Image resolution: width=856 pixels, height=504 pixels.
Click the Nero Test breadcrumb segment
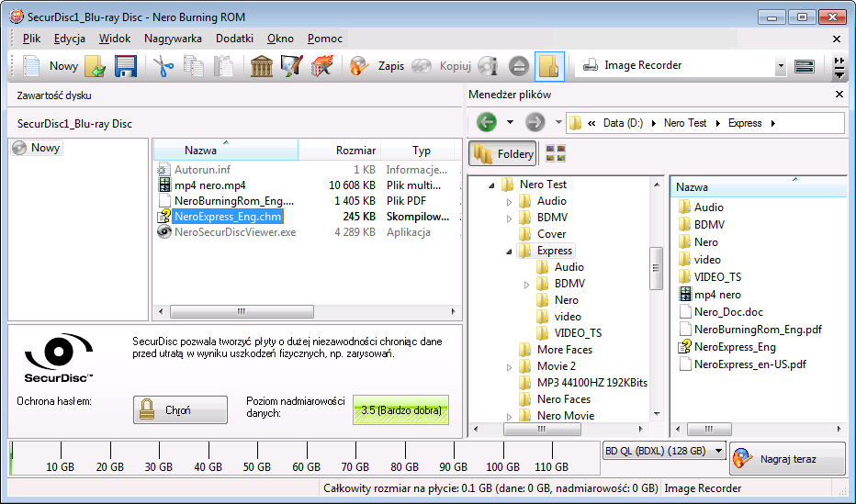685,123
